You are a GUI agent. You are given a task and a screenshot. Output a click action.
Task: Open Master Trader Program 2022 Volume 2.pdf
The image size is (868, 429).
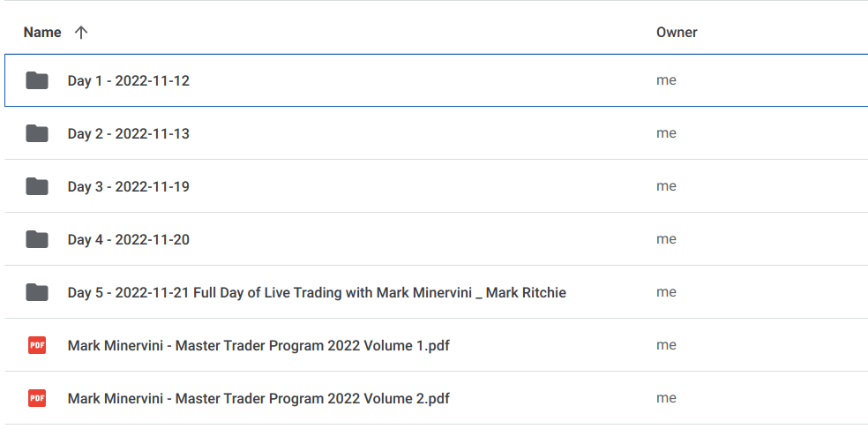click(258, 399)
